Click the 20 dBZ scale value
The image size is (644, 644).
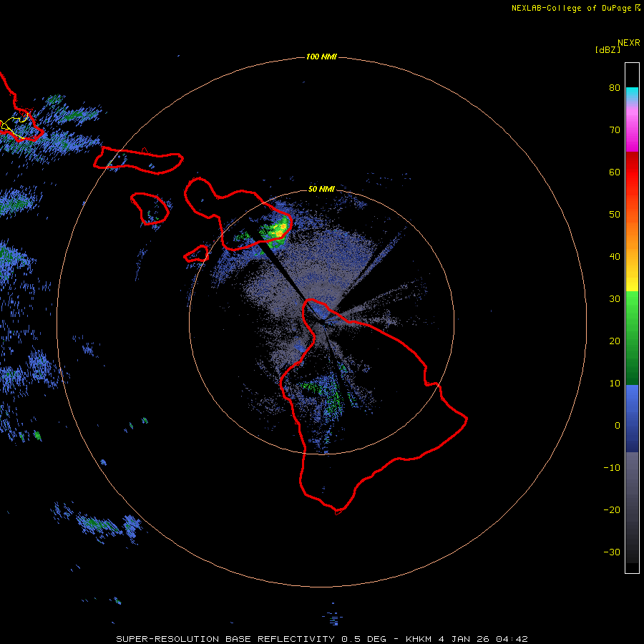pos(615,341)
